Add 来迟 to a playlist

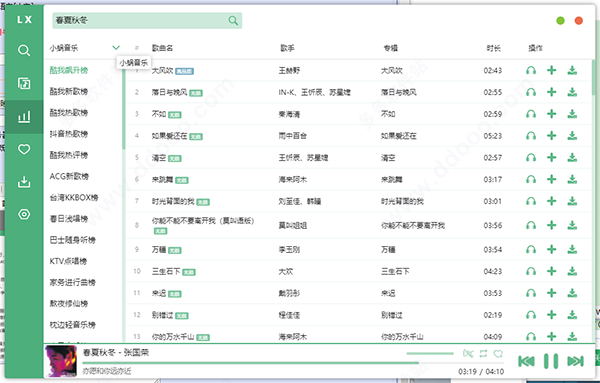click(551, 293)
